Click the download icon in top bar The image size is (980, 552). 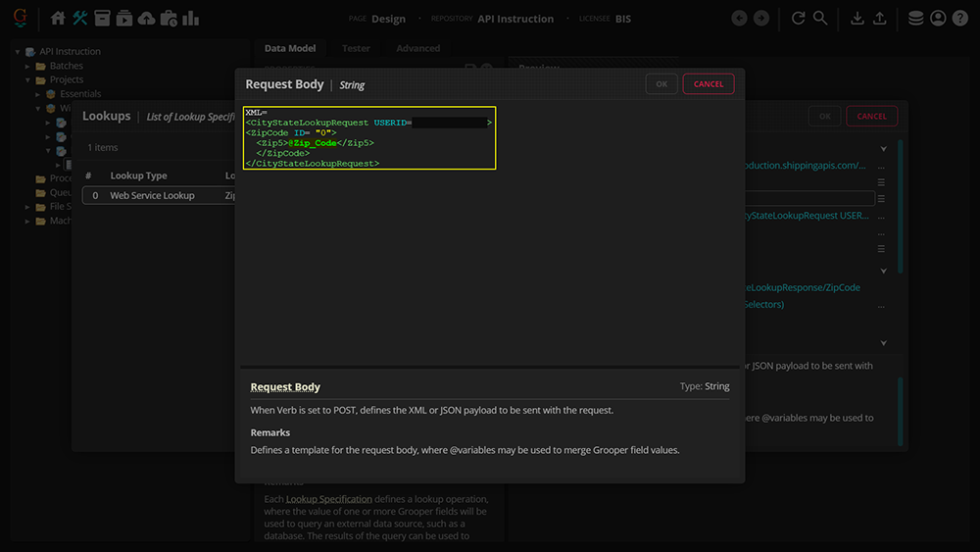click(x=857, y=19)
